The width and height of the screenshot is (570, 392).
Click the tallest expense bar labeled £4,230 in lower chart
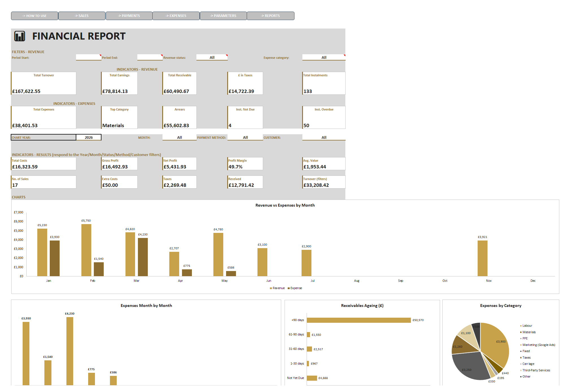coord(70,351)
